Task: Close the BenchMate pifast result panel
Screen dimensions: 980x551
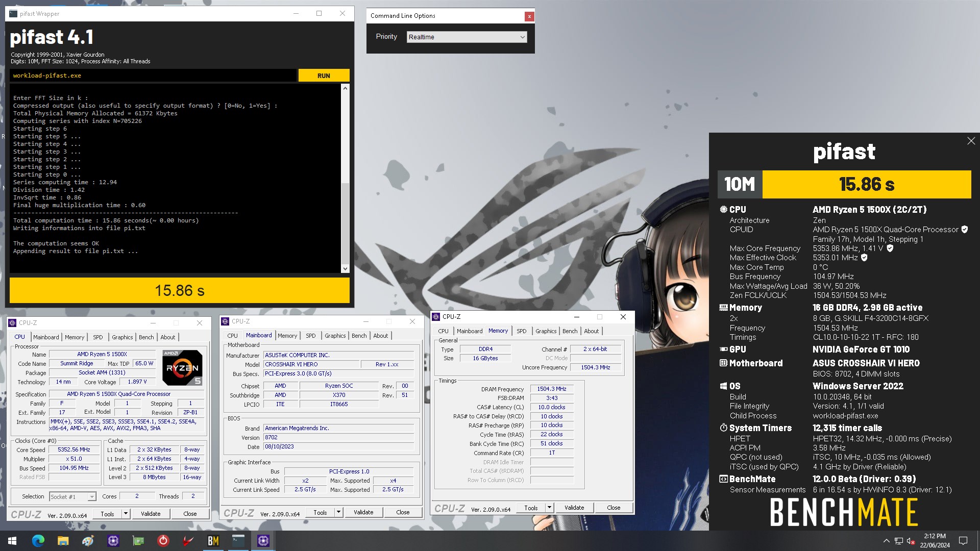Action: point(971,141)
